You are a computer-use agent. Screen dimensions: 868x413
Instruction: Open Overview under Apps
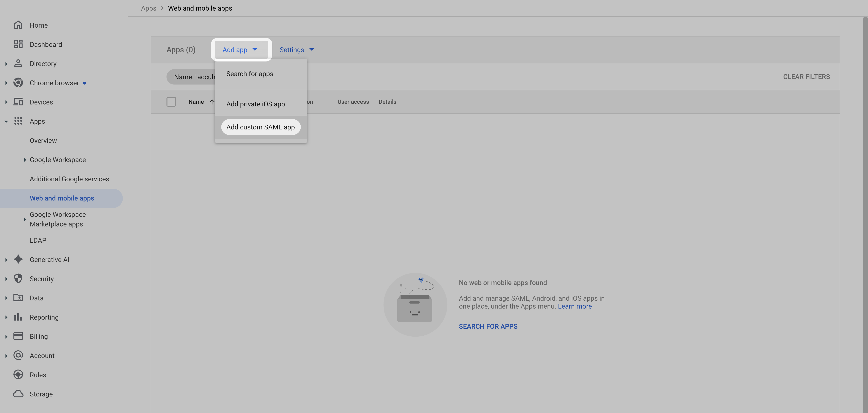click(43, 140)
